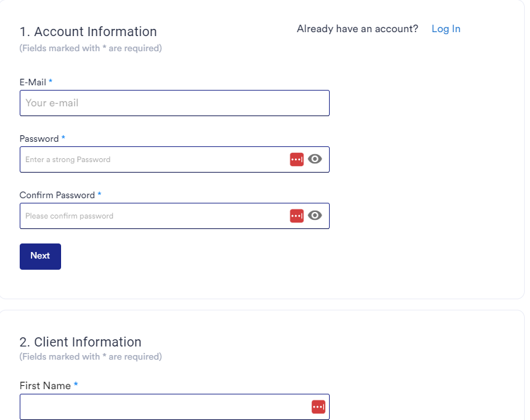Click the password manager icon in Confirm Password field
The width and height of the screenshot is (530, 420).
[x=296, y=216]
